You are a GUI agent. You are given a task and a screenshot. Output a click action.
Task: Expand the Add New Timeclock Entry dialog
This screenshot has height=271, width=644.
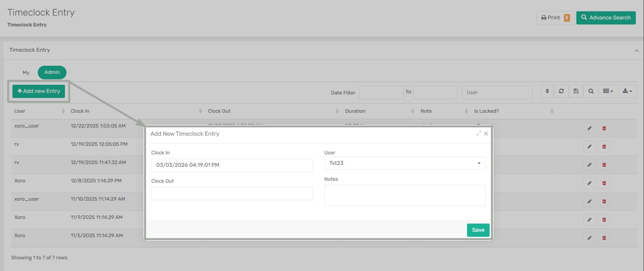coord(479,133)
